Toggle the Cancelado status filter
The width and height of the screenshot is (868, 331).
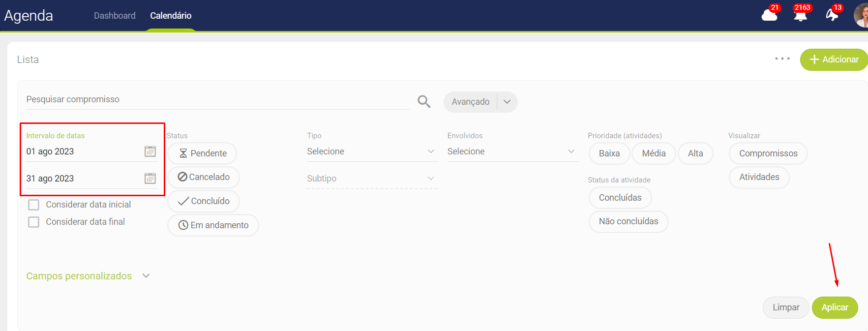point(204,177)
